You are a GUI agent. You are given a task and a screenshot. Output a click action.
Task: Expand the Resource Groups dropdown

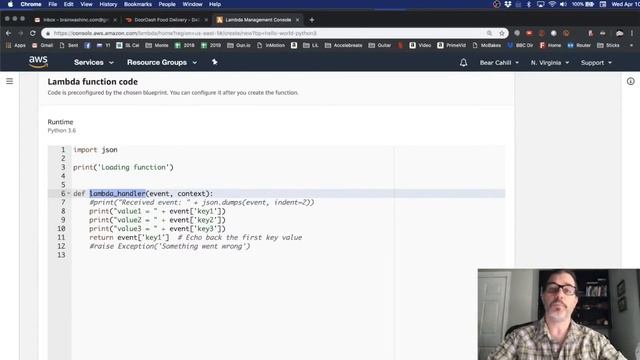[162, 62]
